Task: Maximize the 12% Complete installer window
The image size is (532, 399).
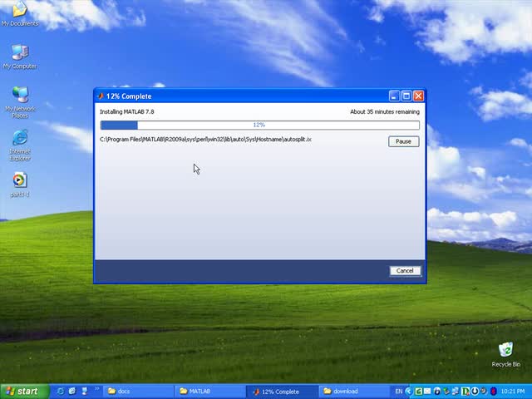Action: 406,96
